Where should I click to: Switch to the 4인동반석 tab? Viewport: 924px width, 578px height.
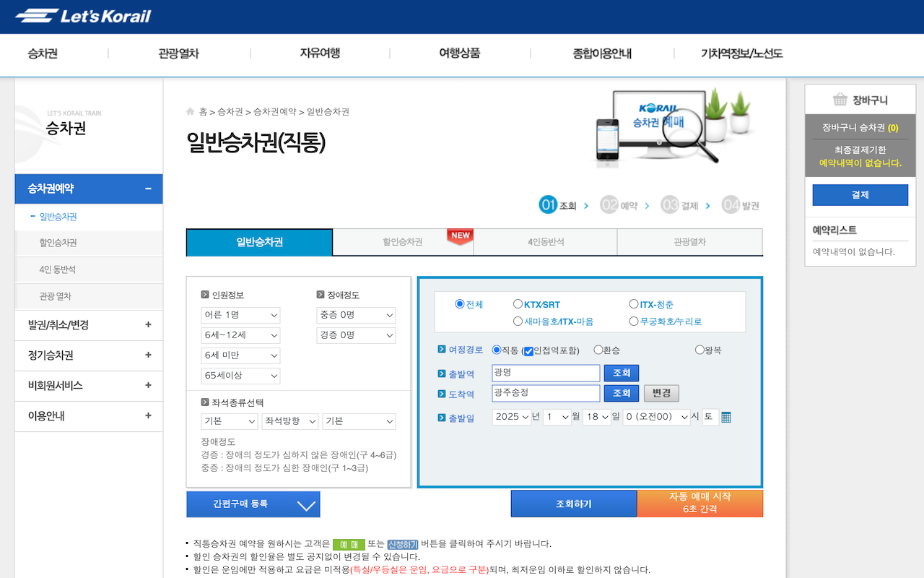[545, 242]
